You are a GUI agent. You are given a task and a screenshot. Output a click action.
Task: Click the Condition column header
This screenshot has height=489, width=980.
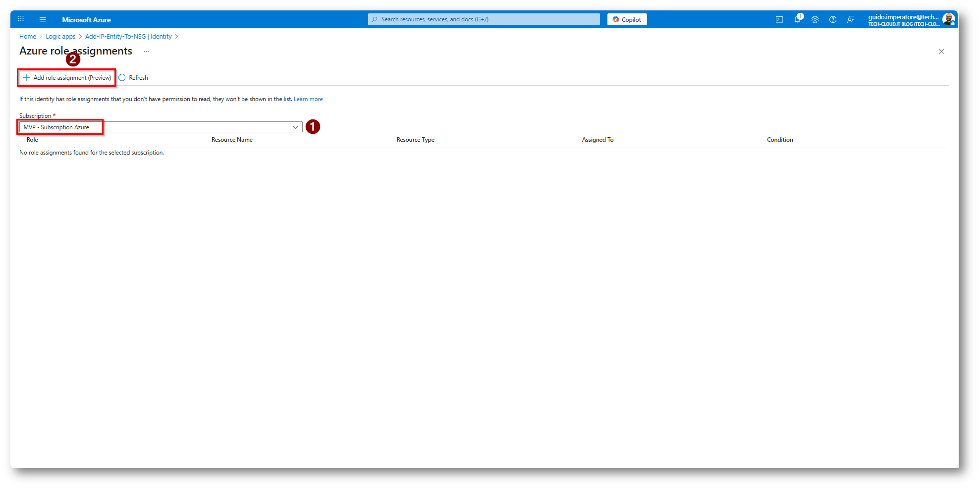(x=780, y=140)
